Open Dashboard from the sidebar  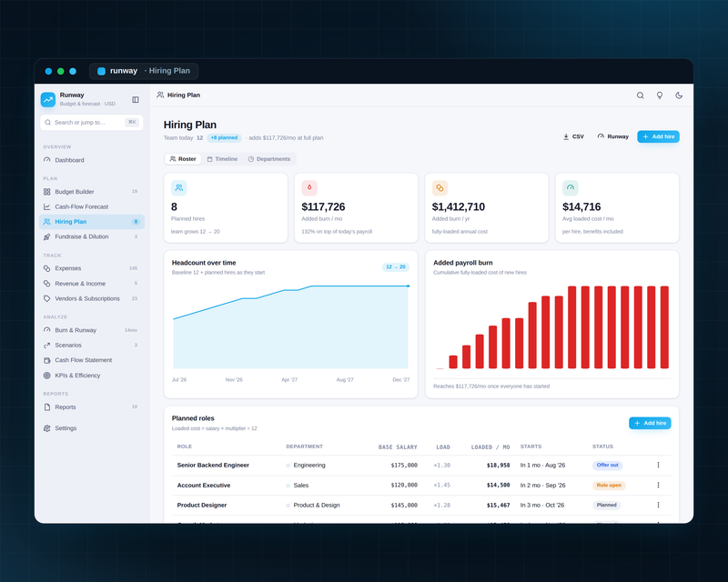pos(92,160)
